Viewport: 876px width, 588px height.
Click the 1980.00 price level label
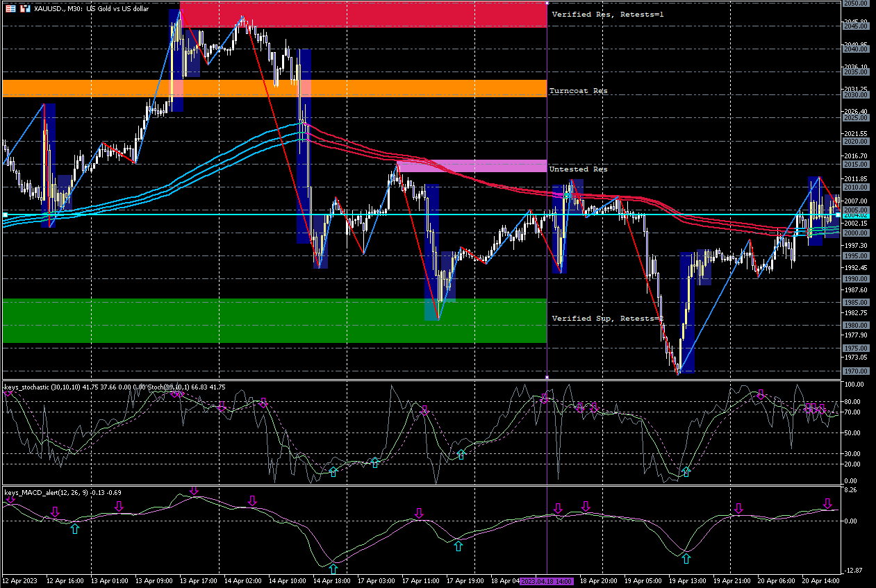click(x=857, y=326)
